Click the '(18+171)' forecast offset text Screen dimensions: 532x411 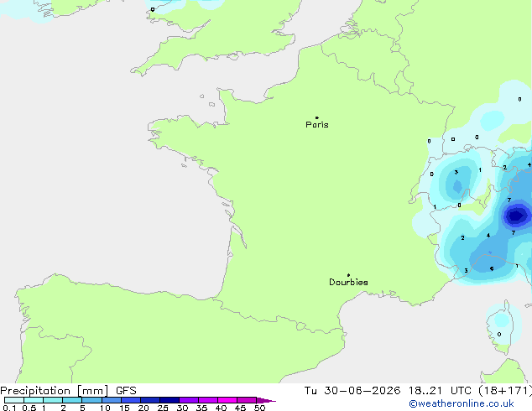[505, 391]
